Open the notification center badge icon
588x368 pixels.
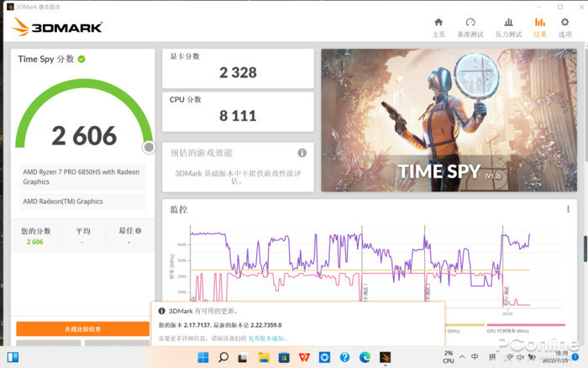pyautogui.click(x=575, y=357)
